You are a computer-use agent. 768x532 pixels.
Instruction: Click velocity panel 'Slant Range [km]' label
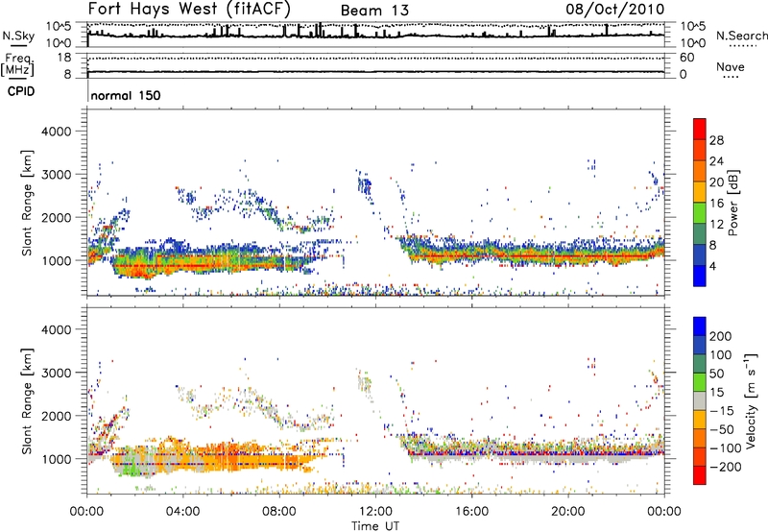pos(27,400)
